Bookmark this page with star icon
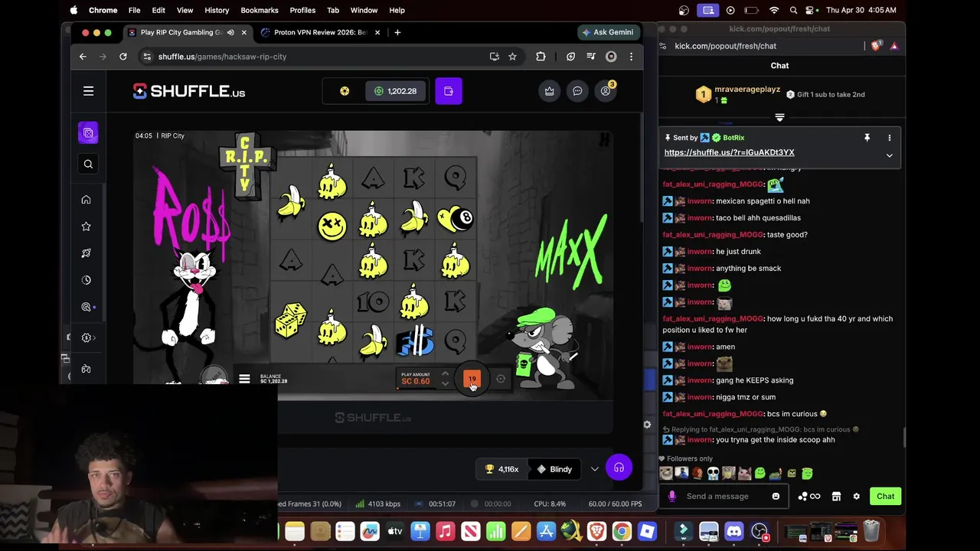This screenshot has height=551, width=980. click(x=512, y=57)
